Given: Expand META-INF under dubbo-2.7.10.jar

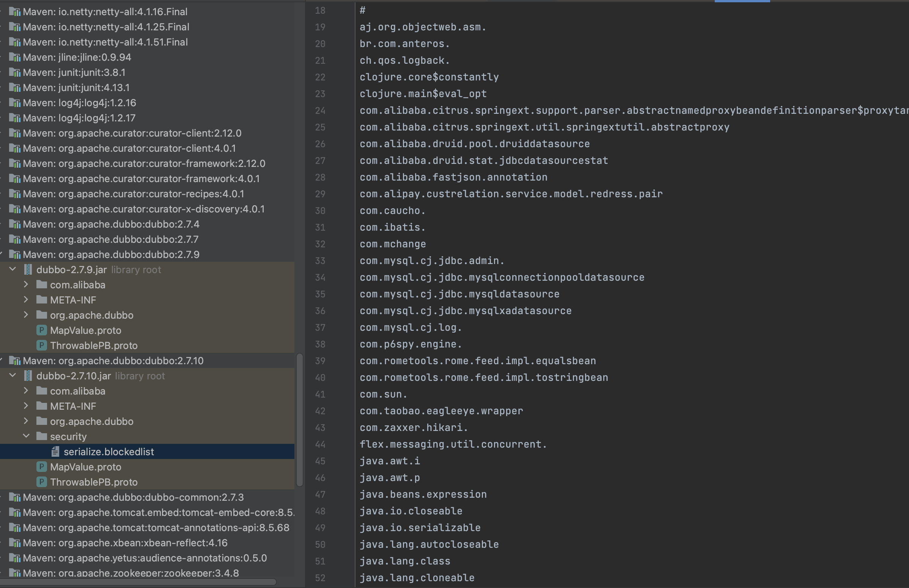Looking at the screenshot, I should 26,406.
